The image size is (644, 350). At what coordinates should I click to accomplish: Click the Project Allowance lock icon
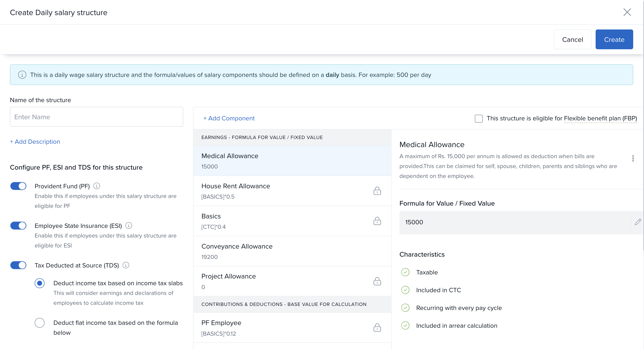coord(377,281)
